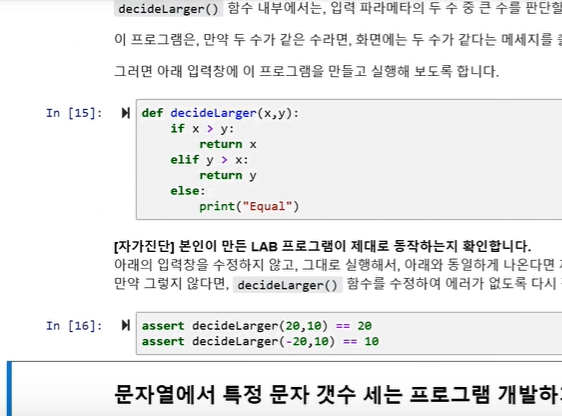The image size is (562, 416).
Task: Click the sentence starting '아래의 입력창을 수정하지 않고'
Action: pyautogui.click(x=338, y=265)
